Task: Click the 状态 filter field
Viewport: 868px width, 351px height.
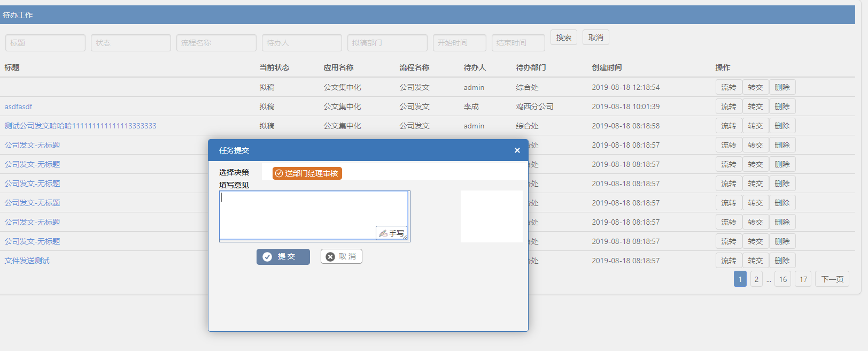Action: point(131,43)
